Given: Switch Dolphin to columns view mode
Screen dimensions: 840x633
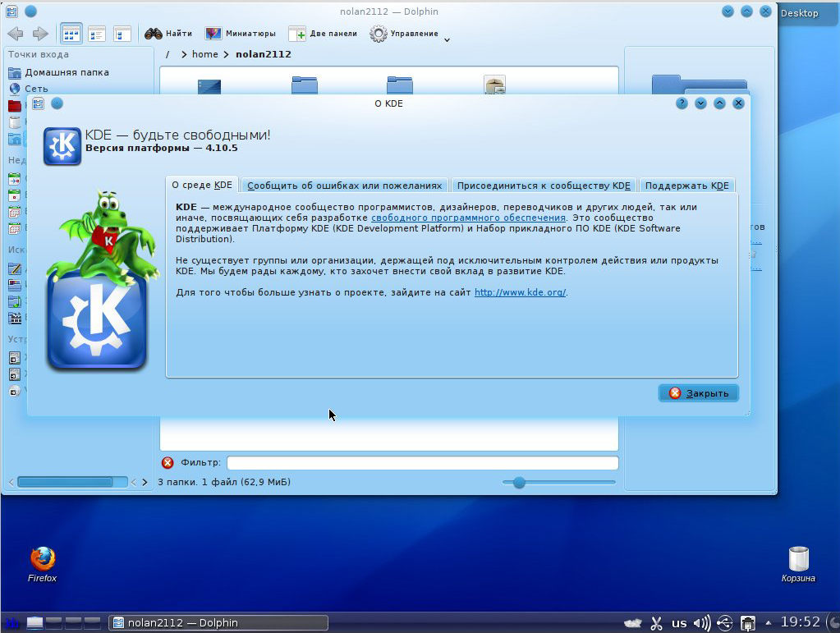Looking at the screenshot, I should tap(122, 34).
